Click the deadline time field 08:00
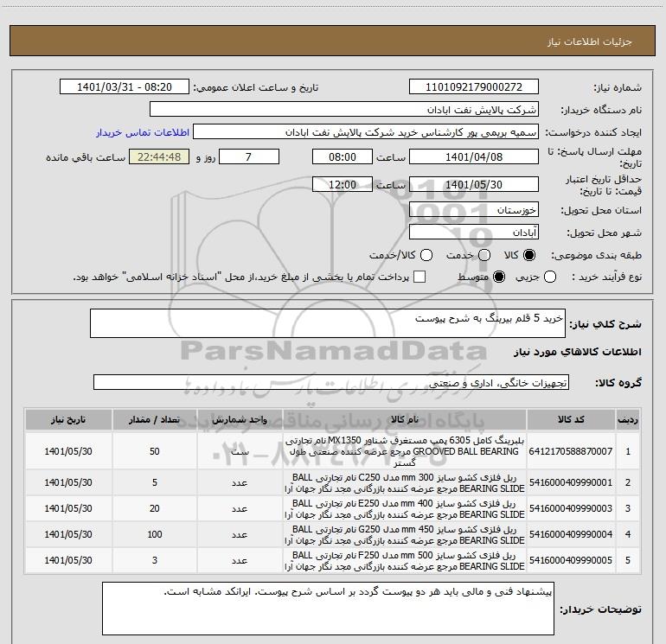Screen dimensions: 666x644 click(x=343, y=156)
